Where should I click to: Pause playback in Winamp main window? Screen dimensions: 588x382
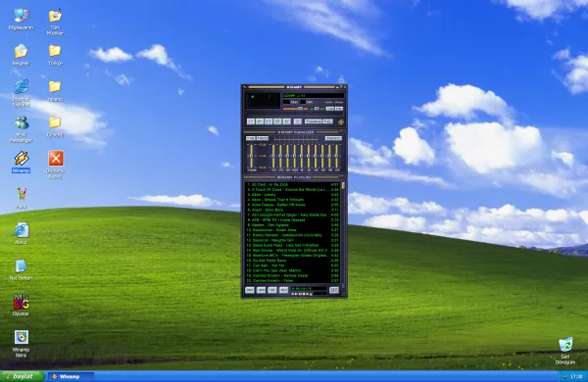click(x=269, y=121)
